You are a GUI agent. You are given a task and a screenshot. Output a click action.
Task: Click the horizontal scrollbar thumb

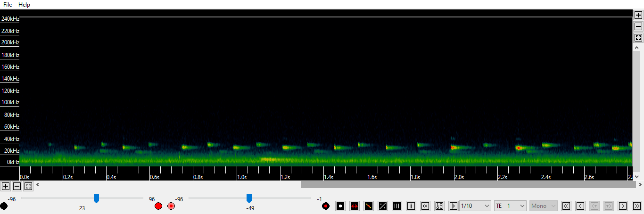468,185
